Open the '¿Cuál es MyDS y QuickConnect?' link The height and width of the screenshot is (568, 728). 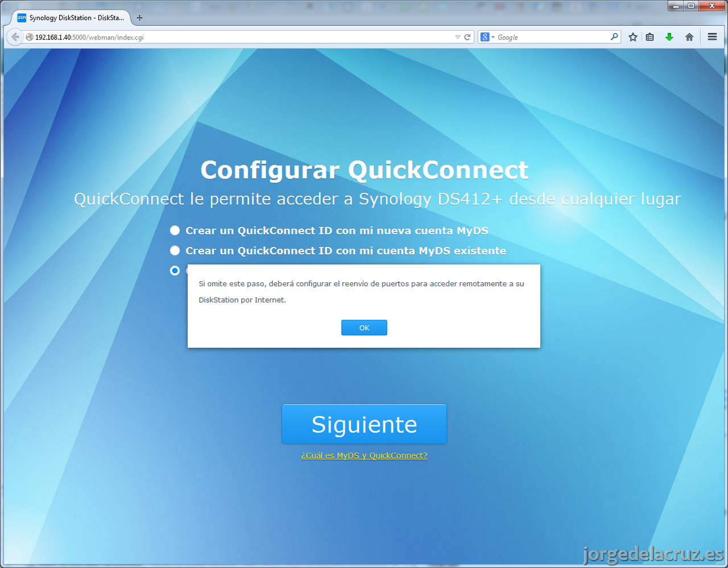pos(364,455)
